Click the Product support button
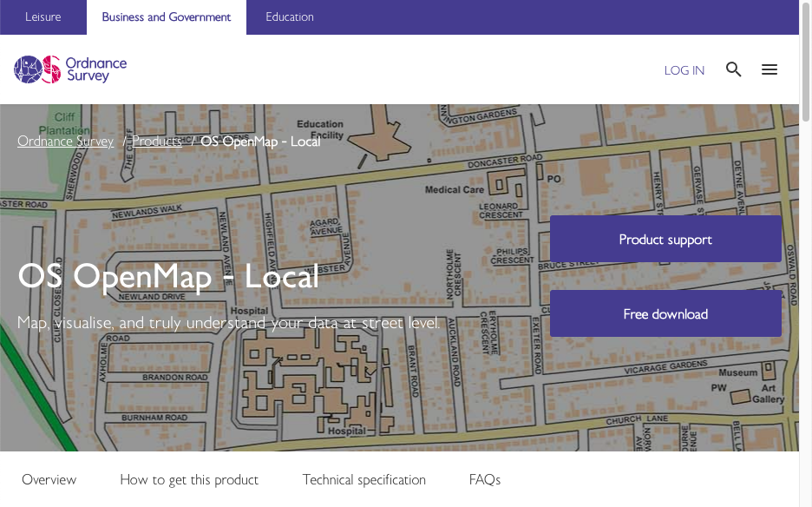This screenshot has width=812, height=507. 665,239
